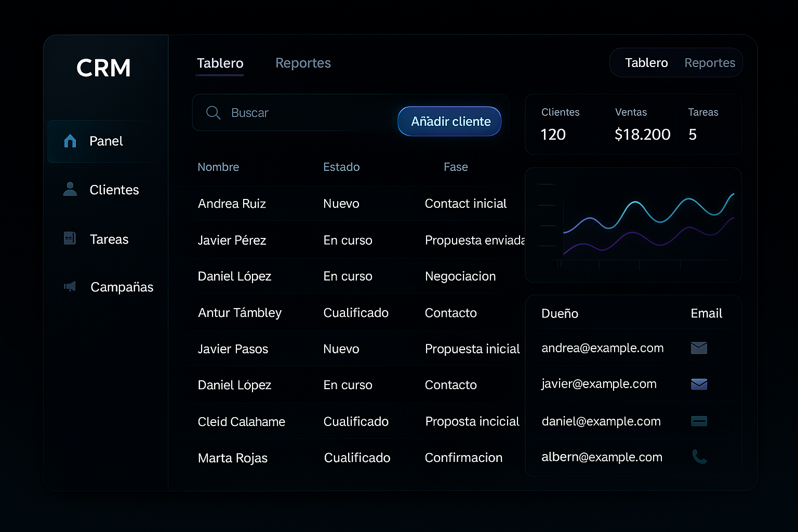798x532 pixels.
Task: Select the Tablero tab above the search bar
Action: point(220,63)
